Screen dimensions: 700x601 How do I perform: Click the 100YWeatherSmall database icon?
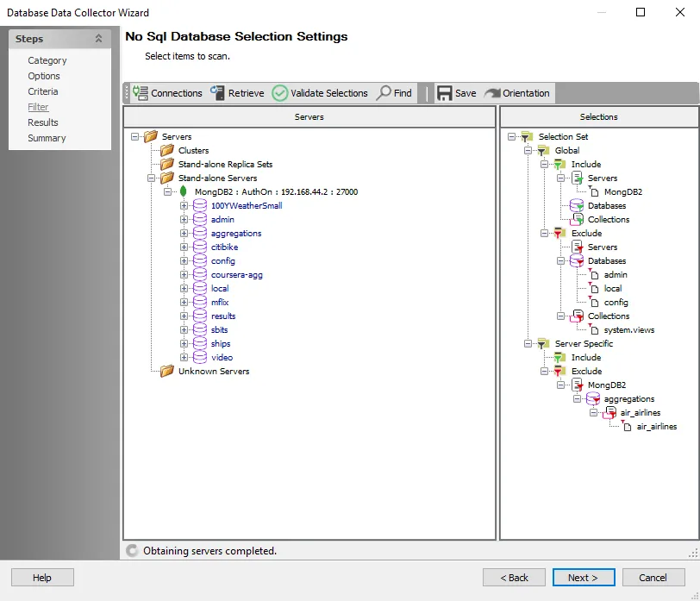click(x=199, y=205)
